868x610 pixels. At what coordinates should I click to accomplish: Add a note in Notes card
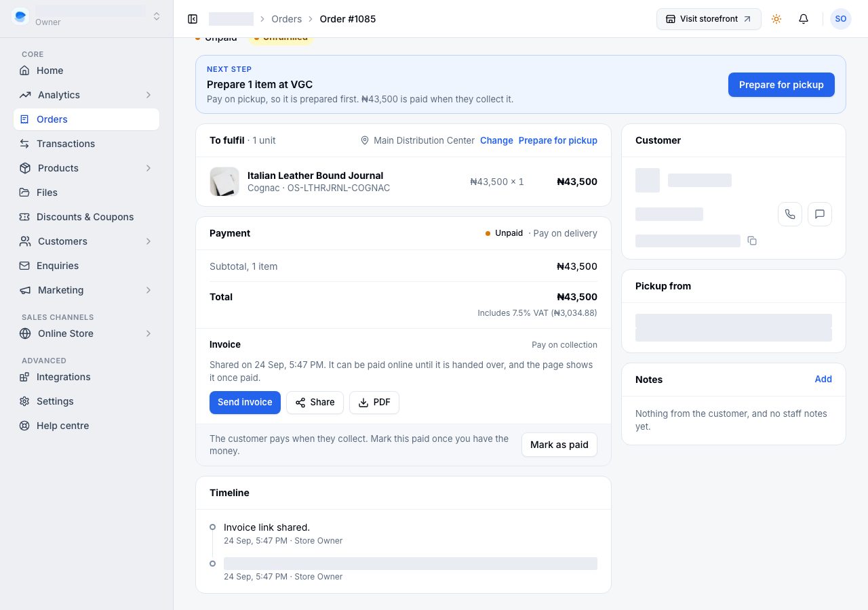(823, 380)
